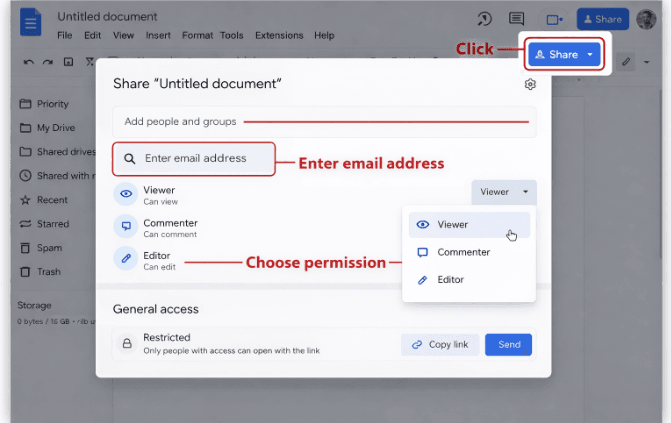Screen dimensions: 671x423
Task: Click the Google Docs logo icon
Action: pyautogui.click(x=31, y=22)
